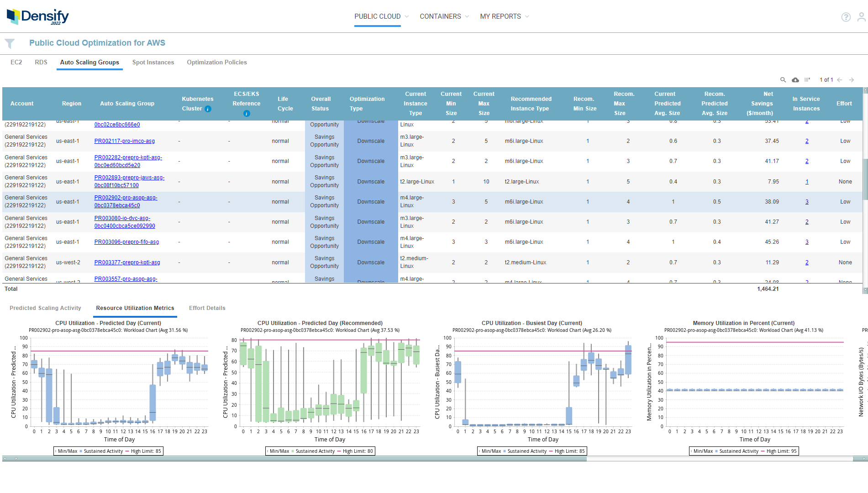The image size is (868, 493).
Task: Open the Spot Instances tab
Action: [x=153, y=62]
